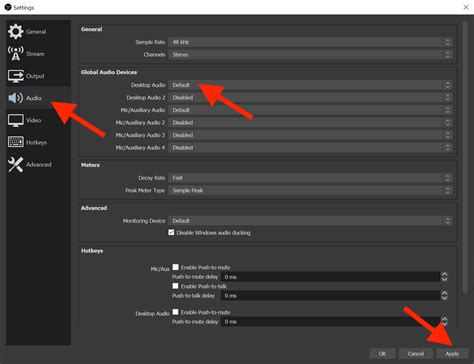Click the Cancel button
Screen dimensions: 474x364
(x=416, y=354)
